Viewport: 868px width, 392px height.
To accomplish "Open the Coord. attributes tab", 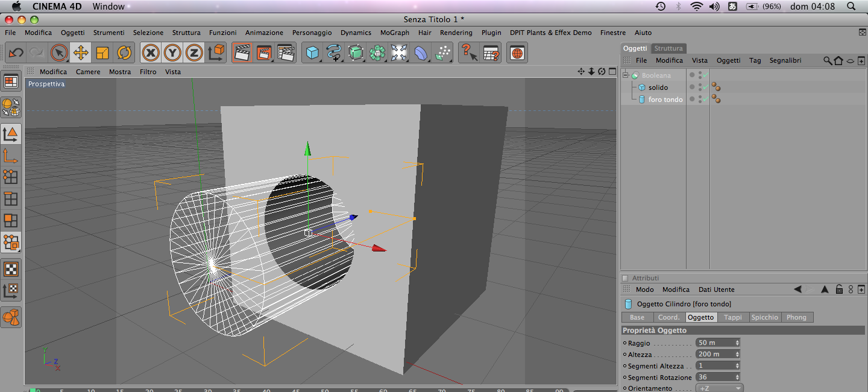I will point(669,317).
